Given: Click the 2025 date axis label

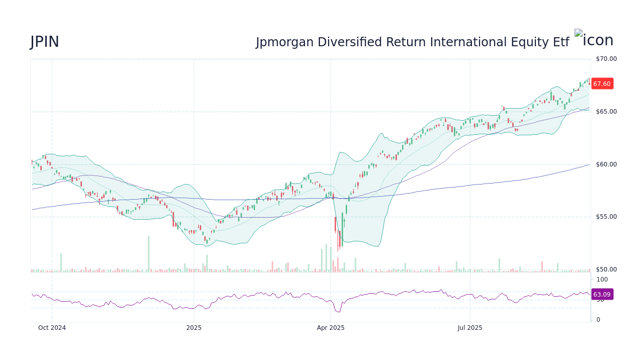Looking at the screenshot, I should (x=194, y=328).
